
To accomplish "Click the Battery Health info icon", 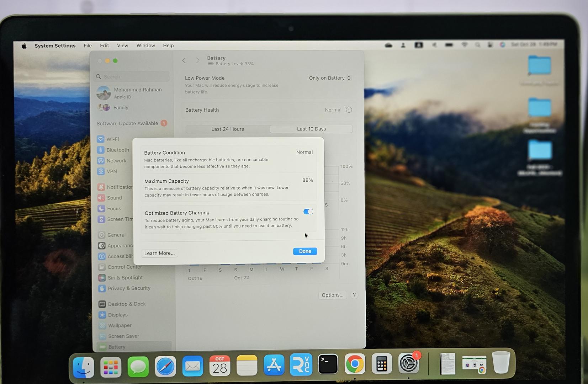I will pos(349,110).
